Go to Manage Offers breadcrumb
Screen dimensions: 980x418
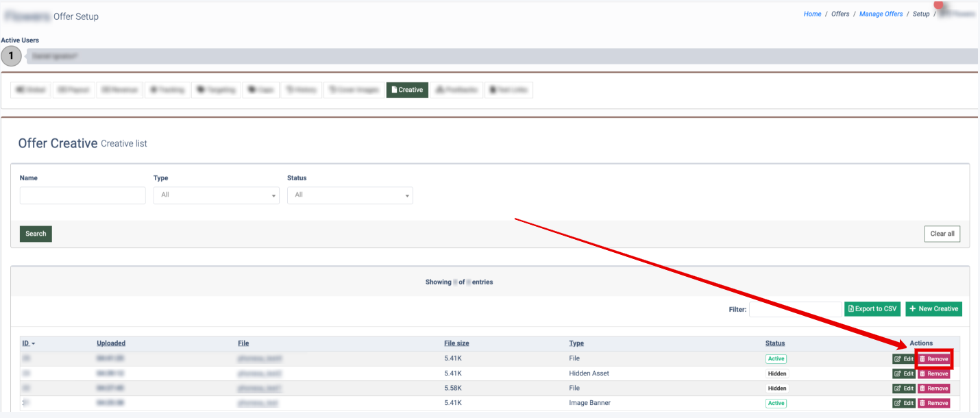(x=881, y=14)
